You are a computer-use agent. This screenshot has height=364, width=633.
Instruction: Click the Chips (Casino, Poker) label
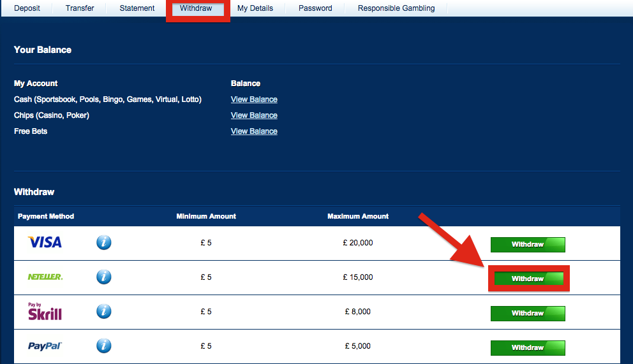pos(52,115)
